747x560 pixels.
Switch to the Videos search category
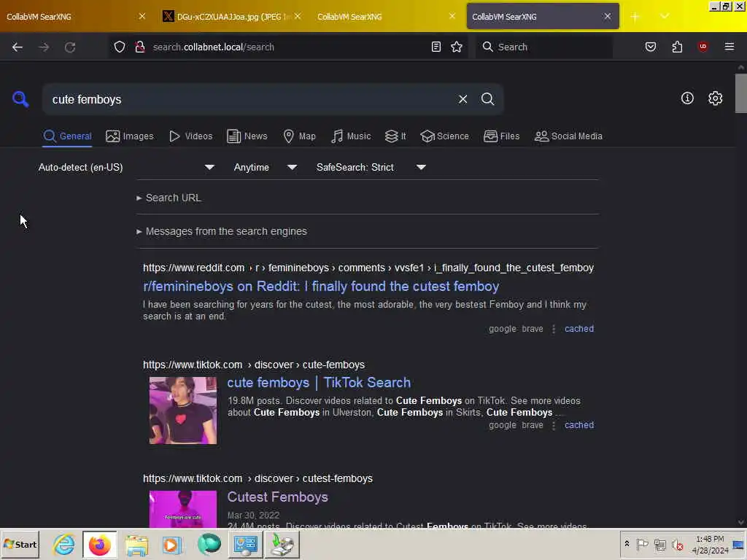point(191,136)
